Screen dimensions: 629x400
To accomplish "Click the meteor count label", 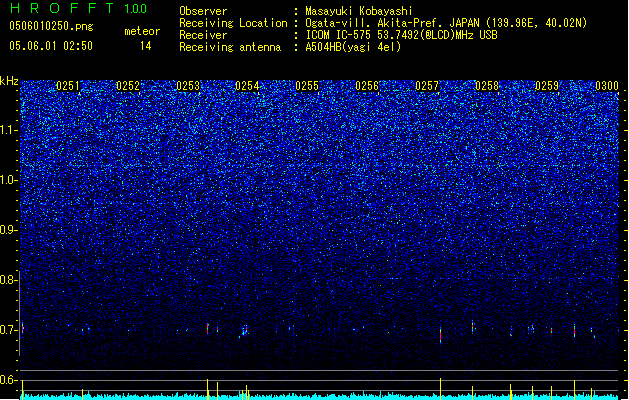I will pos(142,31).
